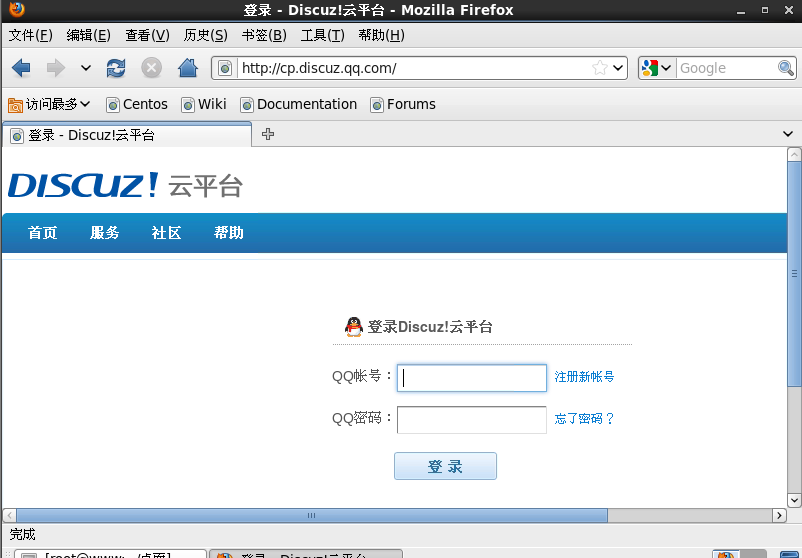Minimize the Firefox window
The height and width of the screenshot is (558, 802).
[x=741, y=10]
